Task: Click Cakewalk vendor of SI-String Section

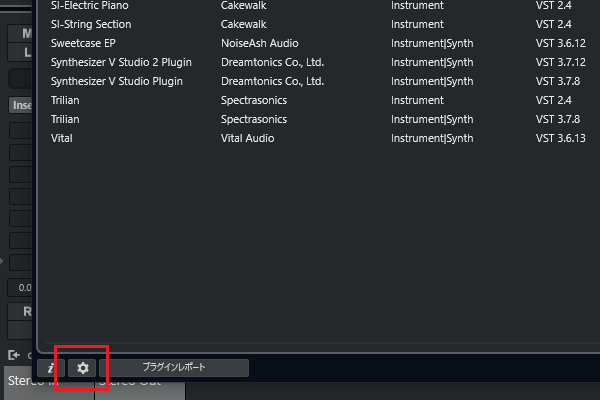Action: click(243, 24)
